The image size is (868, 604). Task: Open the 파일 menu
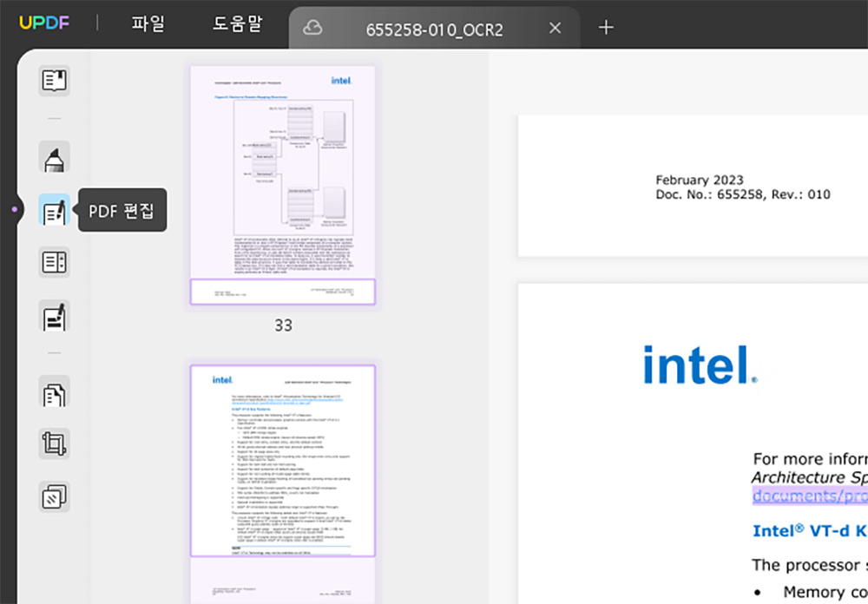[148, 24]
